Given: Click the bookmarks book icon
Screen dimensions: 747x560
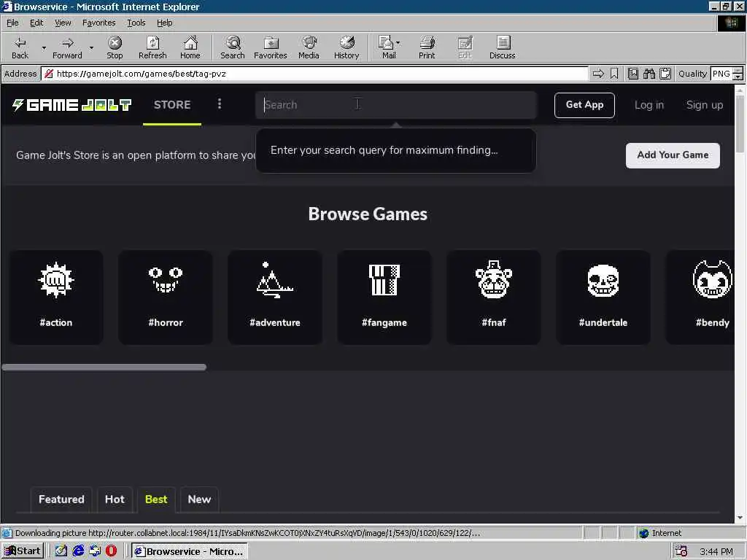Looking at the screenshot, I should tap(632, 74).
